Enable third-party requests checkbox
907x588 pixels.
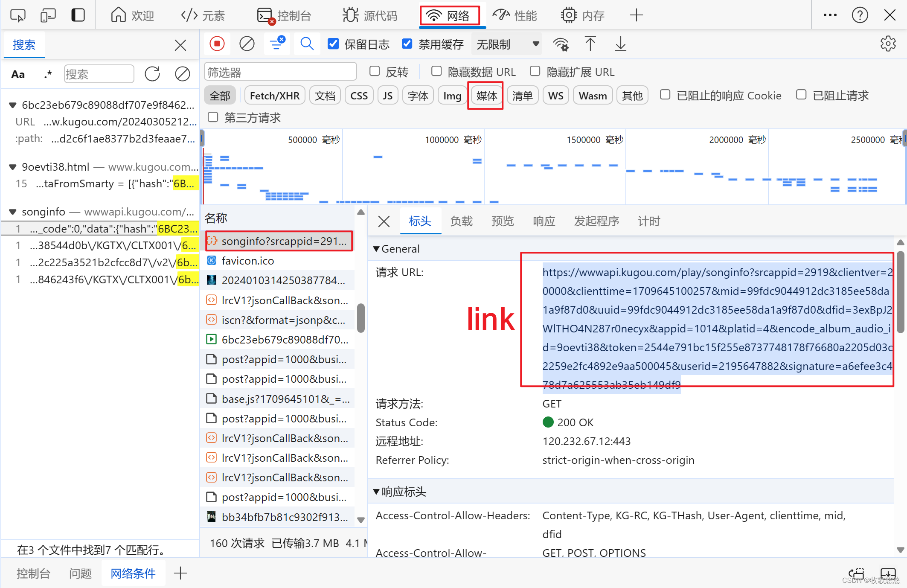[213, 117]
